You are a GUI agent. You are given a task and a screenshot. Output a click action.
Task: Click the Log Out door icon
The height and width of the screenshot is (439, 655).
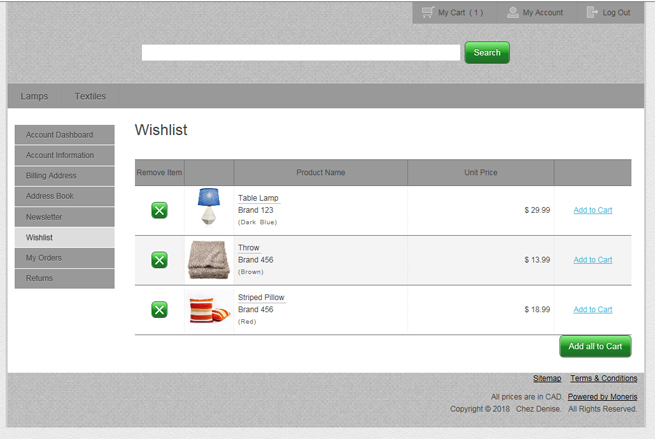coord(592,12)
